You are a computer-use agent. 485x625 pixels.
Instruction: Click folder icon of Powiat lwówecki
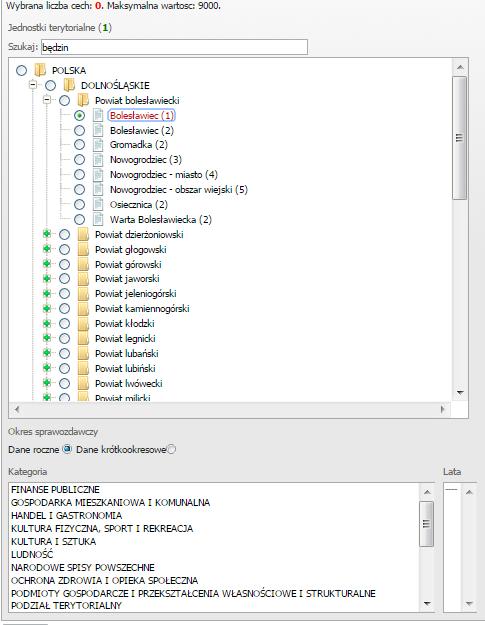pyautogui.click(x=83, y=383)
